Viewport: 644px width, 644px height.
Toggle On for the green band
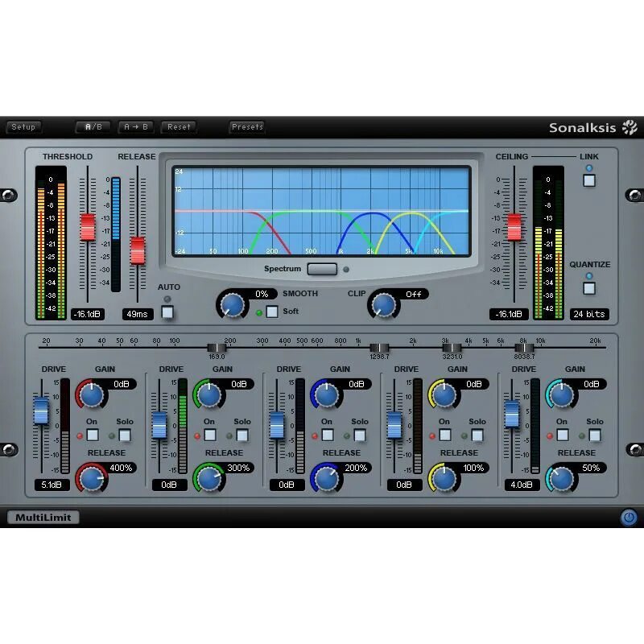tap(210, 435)
